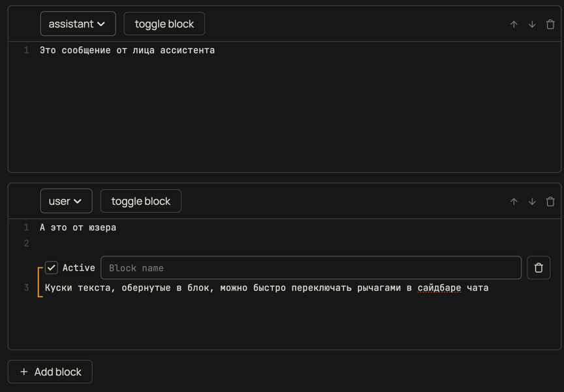Move the assistant message down
The height and width of the screenshot is (392, 564).
click(x=532, y=24)
